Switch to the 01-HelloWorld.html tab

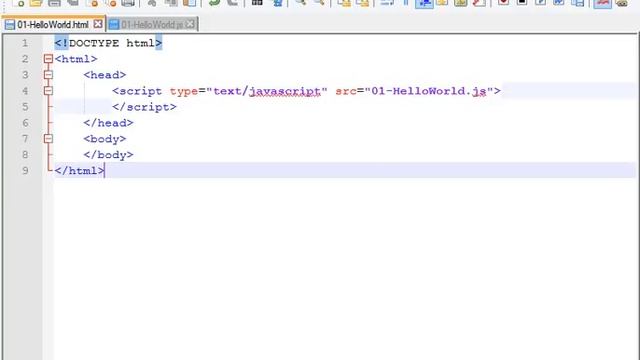click(x=53, y=24)
